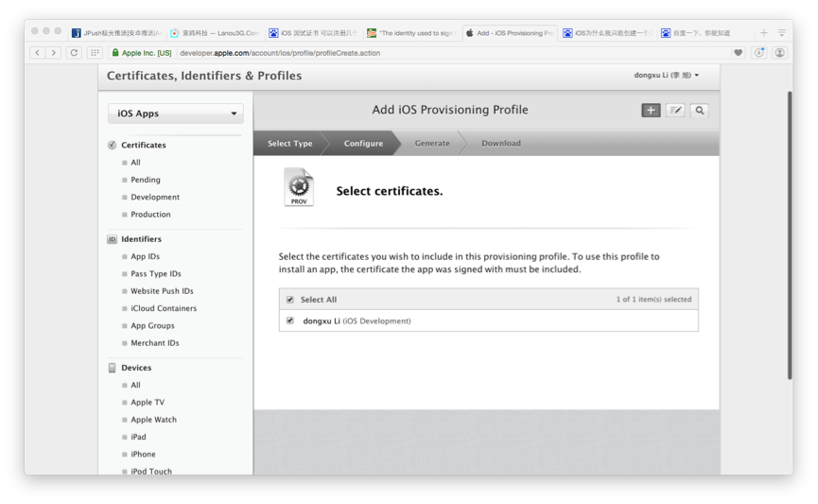Open the user profile icon in toolbar

780,53
